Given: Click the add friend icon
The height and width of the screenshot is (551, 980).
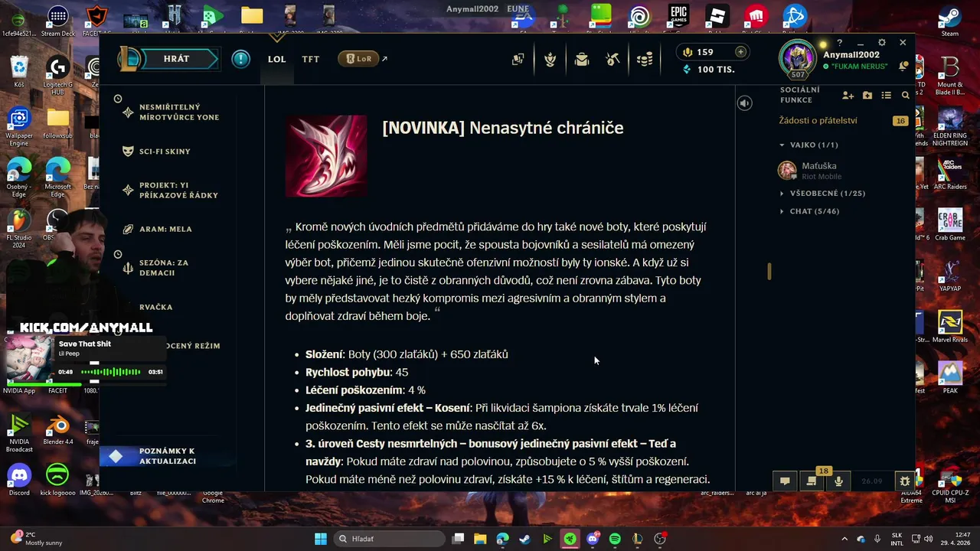Looking at the screenshot, I should (848, 95).
